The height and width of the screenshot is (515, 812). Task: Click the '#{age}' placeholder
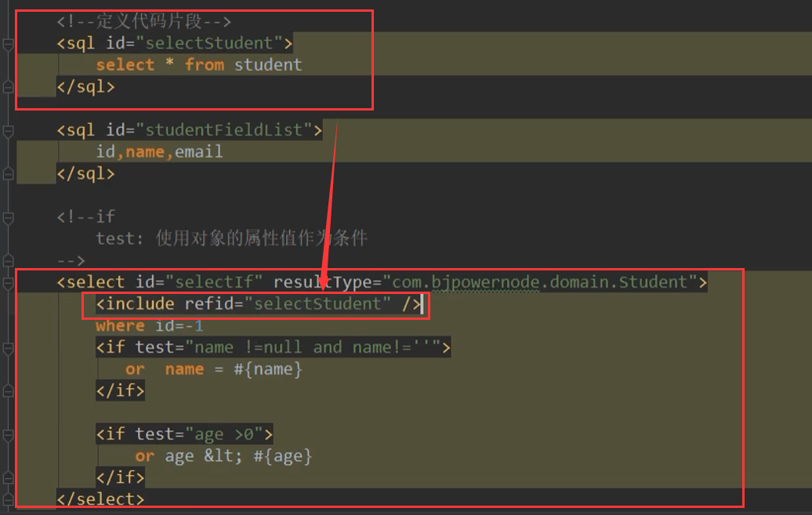coord(283,456)
